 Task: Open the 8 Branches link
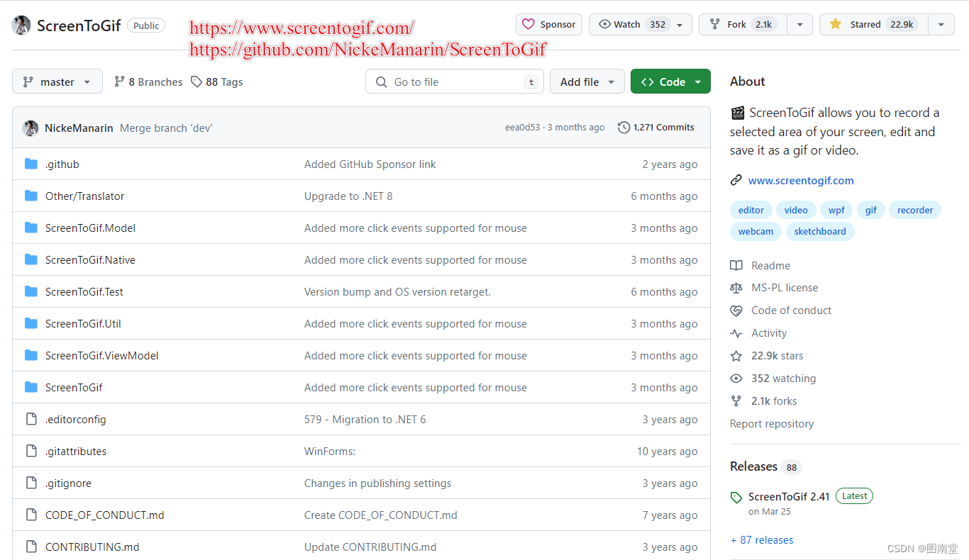click(148, 82)
